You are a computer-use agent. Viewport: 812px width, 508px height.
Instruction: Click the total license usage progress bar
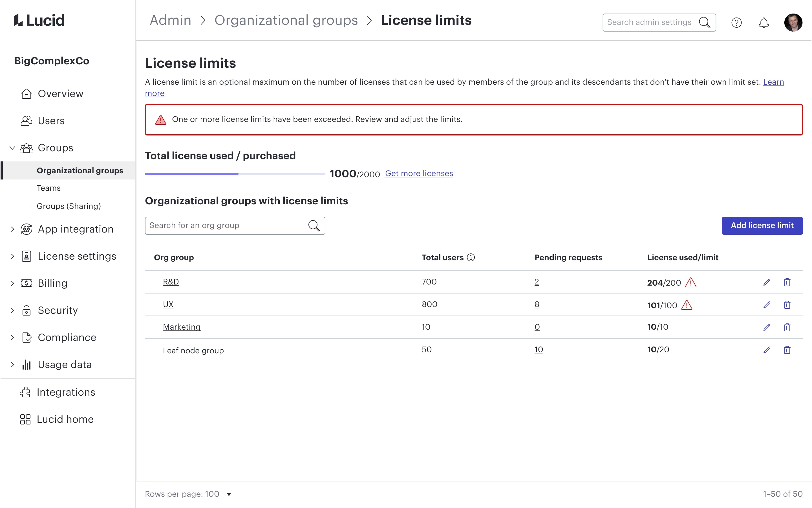click(235, 174)
